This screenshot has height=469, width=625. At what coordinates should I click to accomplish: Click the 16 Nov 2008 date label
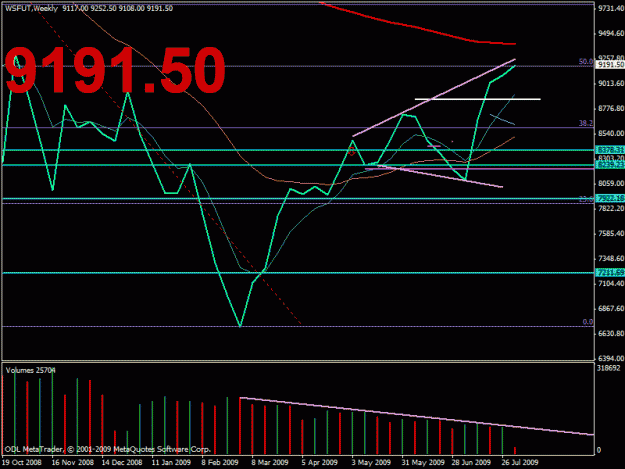click(x=73, y=462)
